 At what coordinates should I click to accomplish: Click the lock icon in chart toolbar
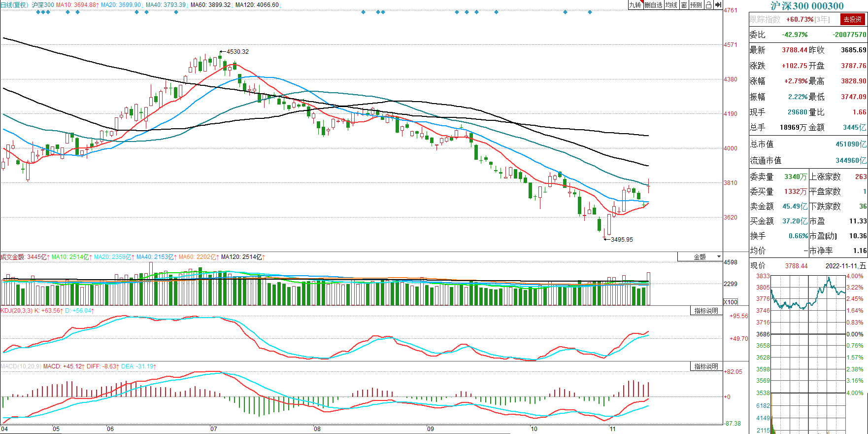pyautogui.click(x=708, y=5)
